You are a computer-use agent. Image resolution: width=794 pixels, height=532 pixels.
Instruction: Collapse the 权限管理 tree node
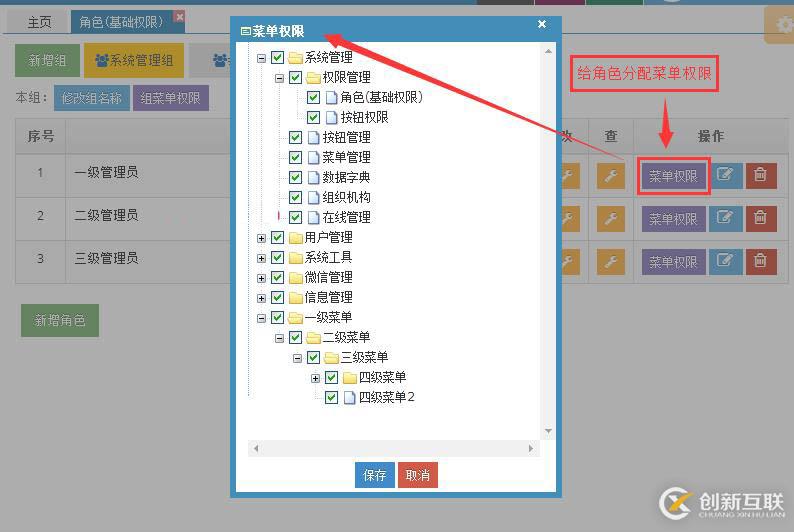pyautogui.click(x=280, y=78)
